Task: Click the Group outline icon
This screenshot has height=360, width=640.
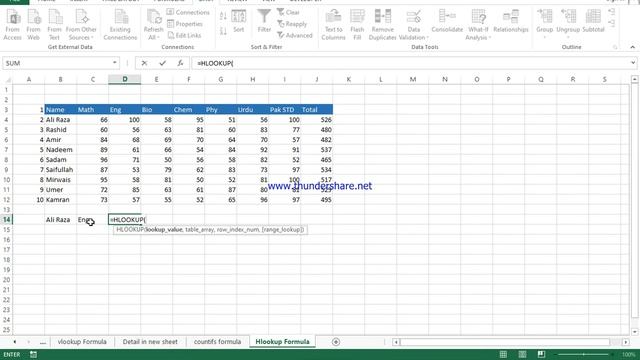Action: coord(544,24)
